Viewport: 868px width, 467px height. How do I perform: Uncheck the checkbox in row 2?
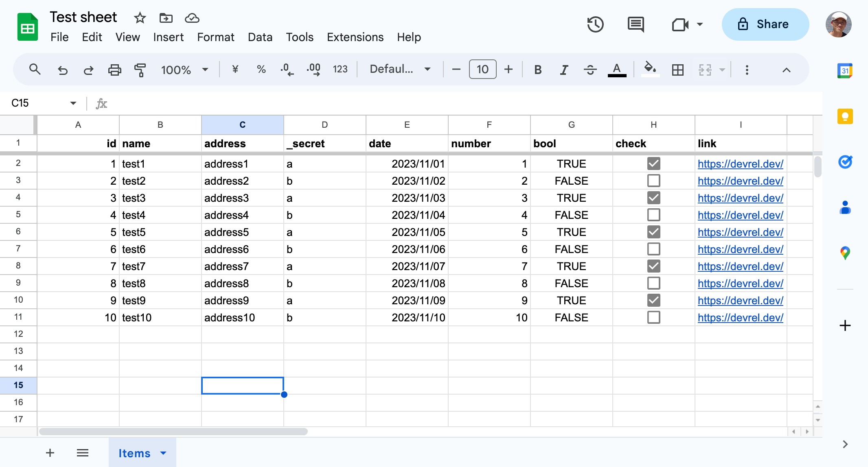pyautogui.click(x=653, y=163)
